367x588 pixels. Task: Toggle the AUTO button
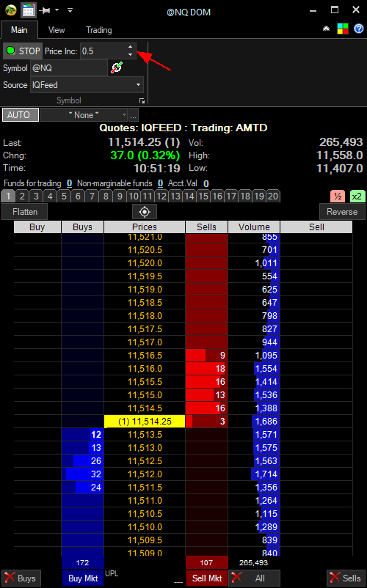21,115
